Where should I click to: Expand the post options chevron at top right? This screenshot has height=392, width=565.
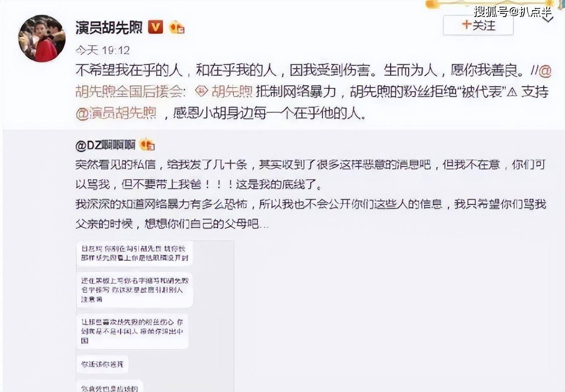pyautogui.click(x=548, y=20)
